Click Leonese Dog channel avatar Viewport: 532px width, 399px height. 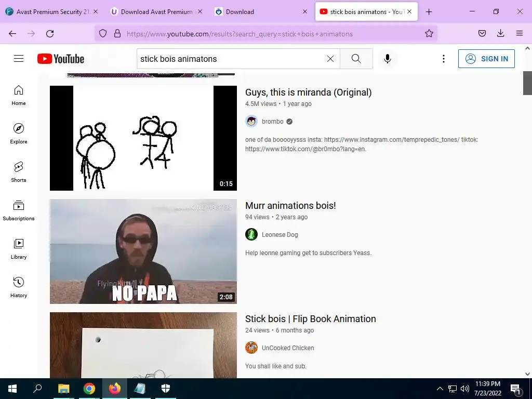[x=251, y=234]
